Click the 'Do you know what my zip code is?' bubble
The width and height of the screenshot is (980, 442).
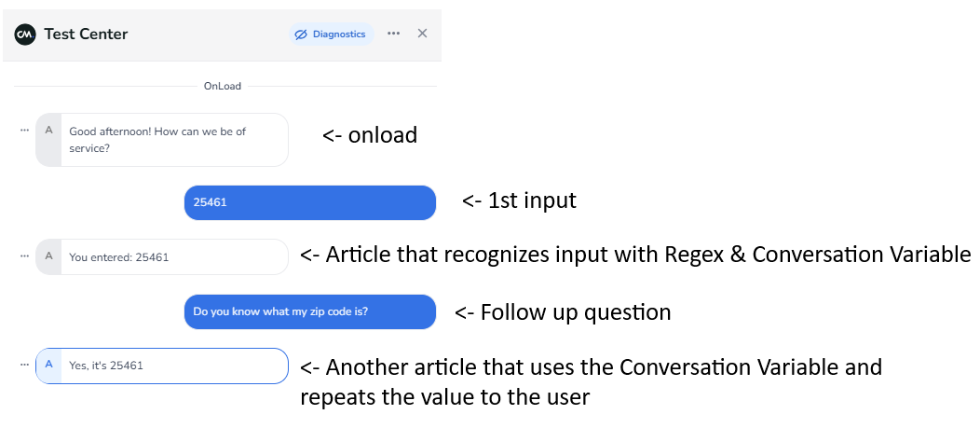click(309, 311)
